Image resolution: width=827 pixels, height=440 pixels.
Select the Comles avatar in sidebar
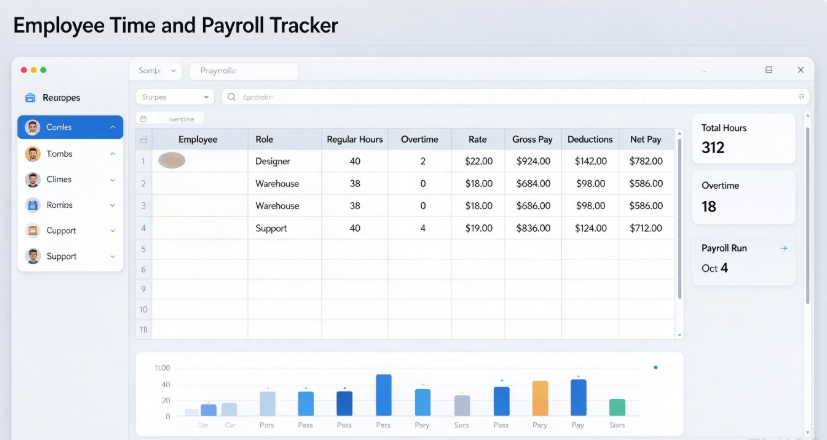click(x=33, y=127)
